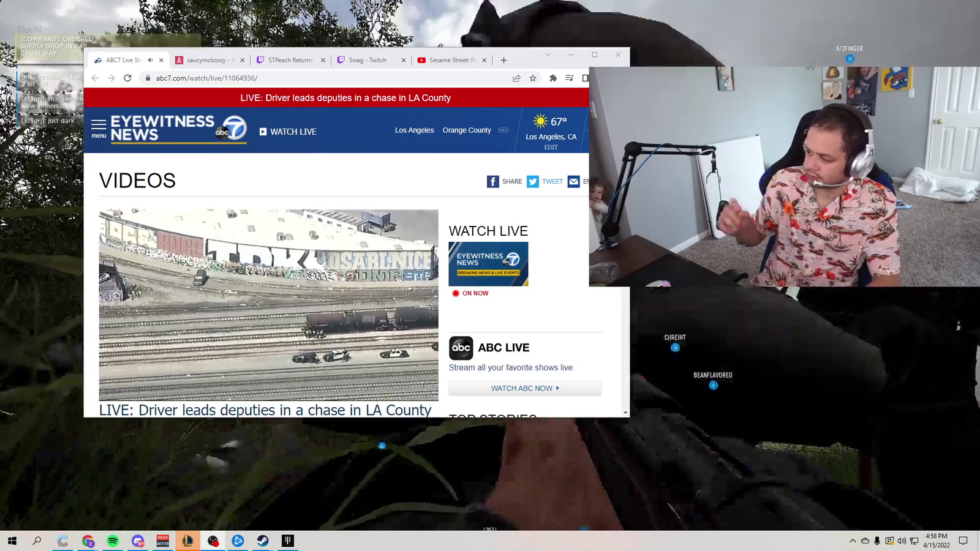View site info via padlock icon

coord(148,78)
